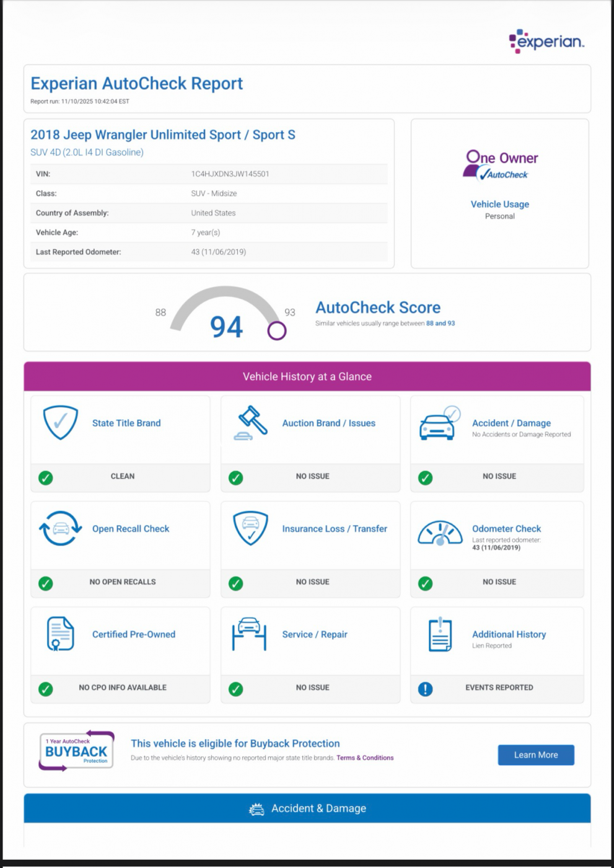
Task: Click the Accident / Damage car icon
Action: (439, 423)
